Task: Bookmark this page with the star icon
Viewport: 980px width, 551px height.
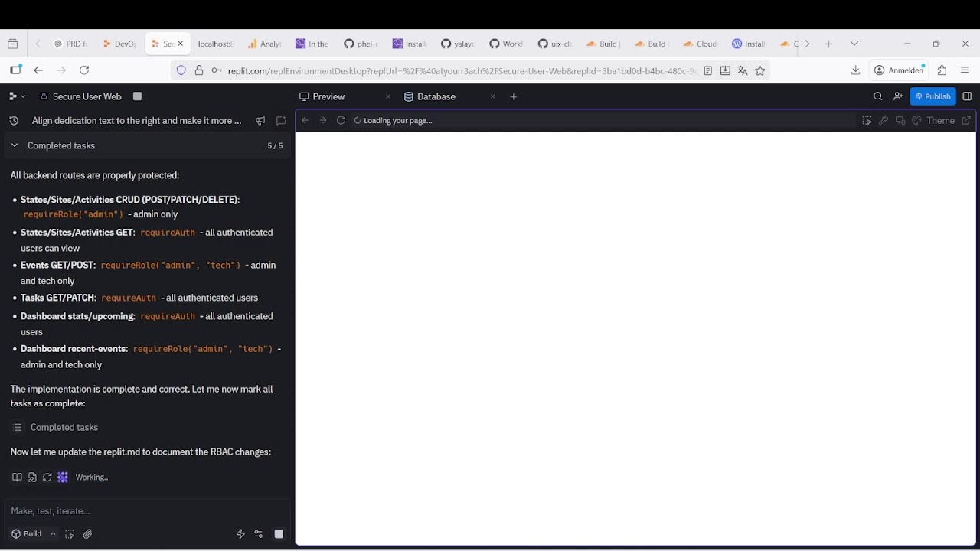Action: coord(760,70)
